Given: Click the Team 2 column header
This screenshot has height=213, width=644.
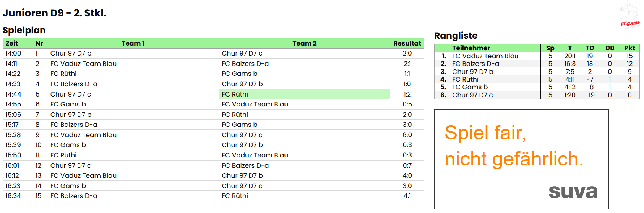Looking at the screenshot, I should tap(304, 43).
